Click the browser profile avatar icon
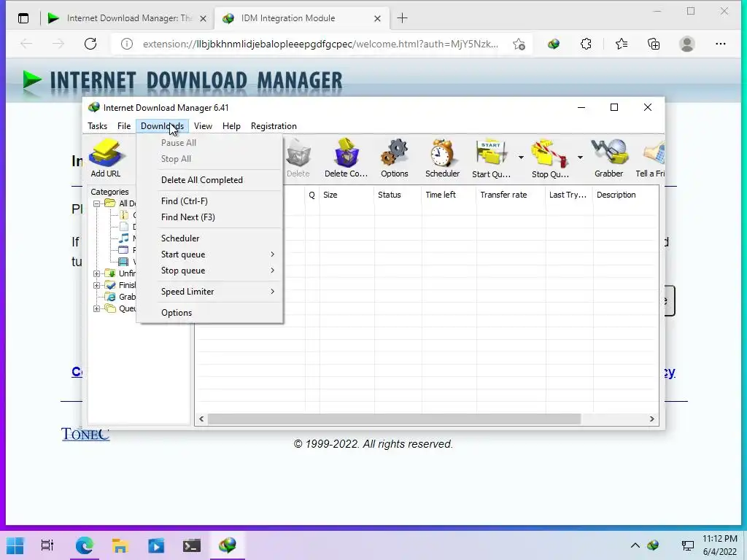747x560 pixels. click(687, 44)
